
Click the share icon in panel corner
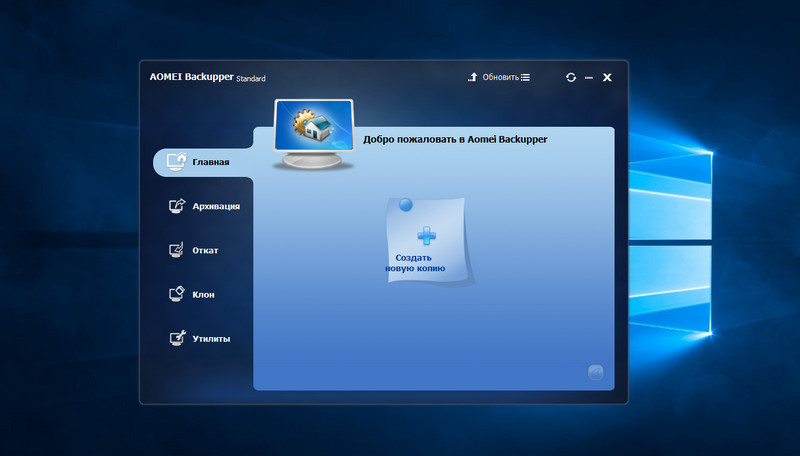595,373
